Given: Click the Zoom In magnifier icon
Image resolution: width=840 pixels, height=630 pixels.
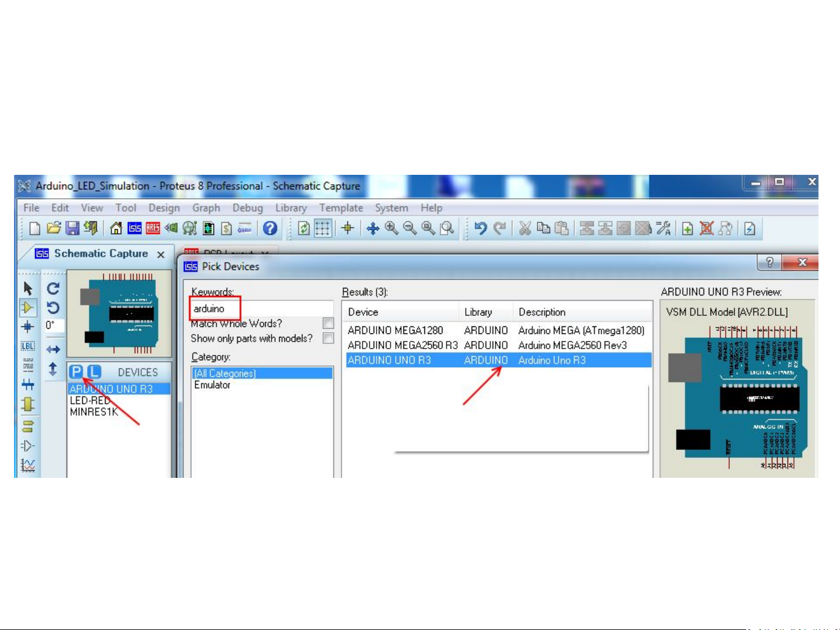Looking at the screenshot, I should (392, 228).
